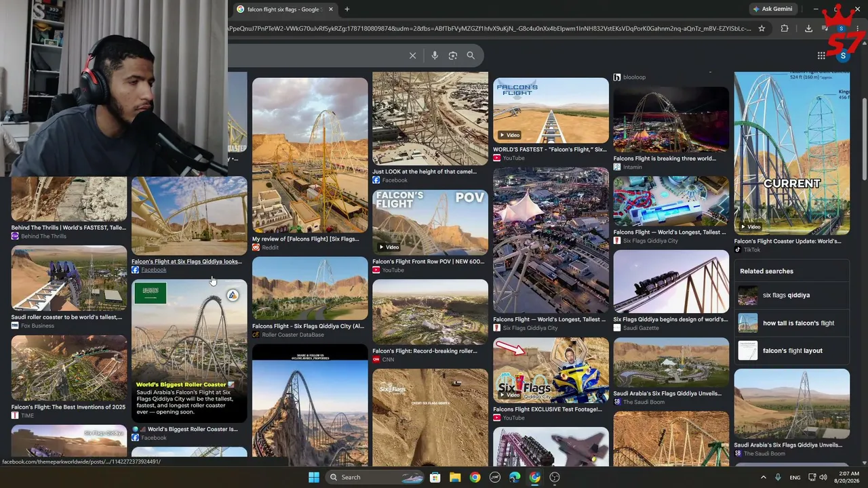The image size is (868, 488).
Task: Open the Google account avatar below the apps grid
Action: tap(843, 56)
